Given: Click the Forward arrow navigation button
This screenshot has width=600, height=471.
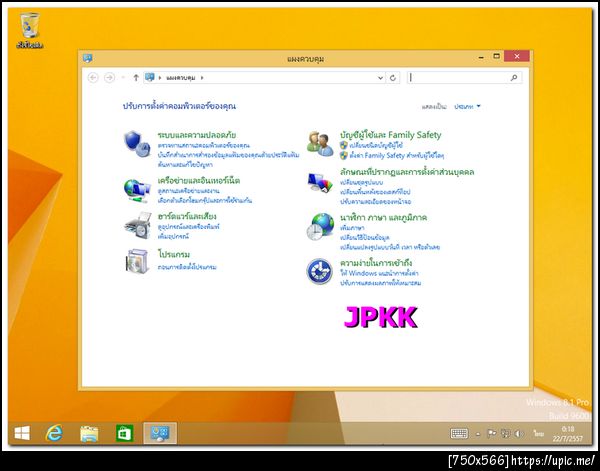Looking at the screenshot, I should [109, 78].
